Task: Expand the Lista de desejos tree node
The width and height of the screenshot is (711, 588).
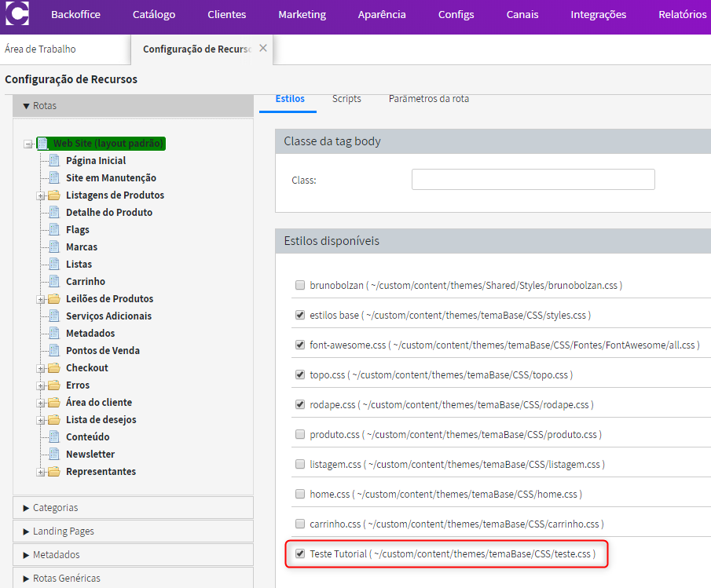Action: tap(40, 420)
